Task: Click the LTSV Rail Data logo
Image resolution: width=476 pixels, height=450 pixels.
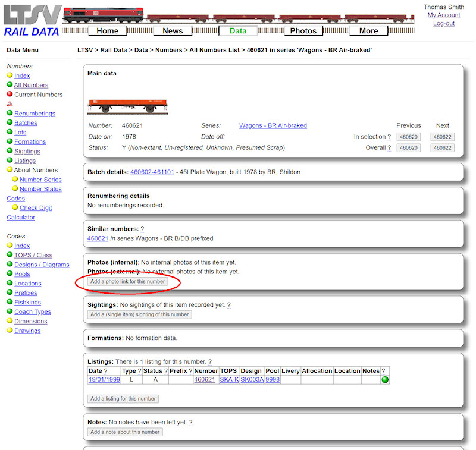Action: [x=32, y=21]
